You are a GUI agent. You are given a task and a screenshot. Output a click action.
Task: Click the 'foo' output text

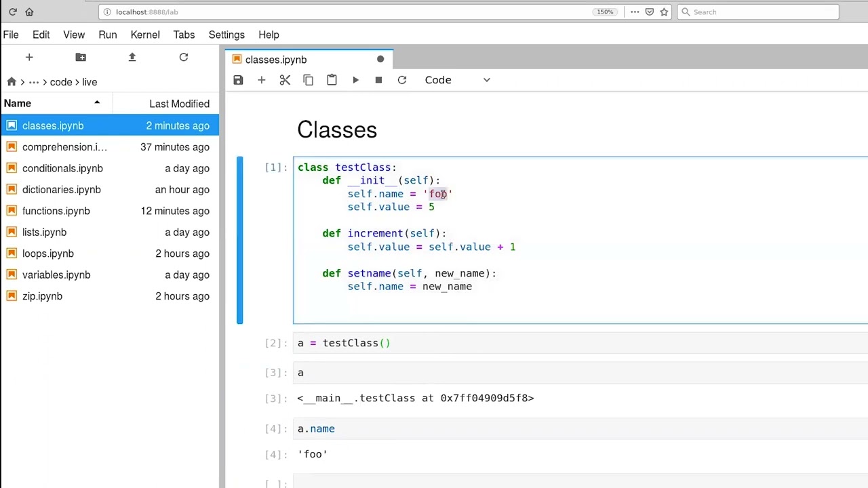coord(312,454)
